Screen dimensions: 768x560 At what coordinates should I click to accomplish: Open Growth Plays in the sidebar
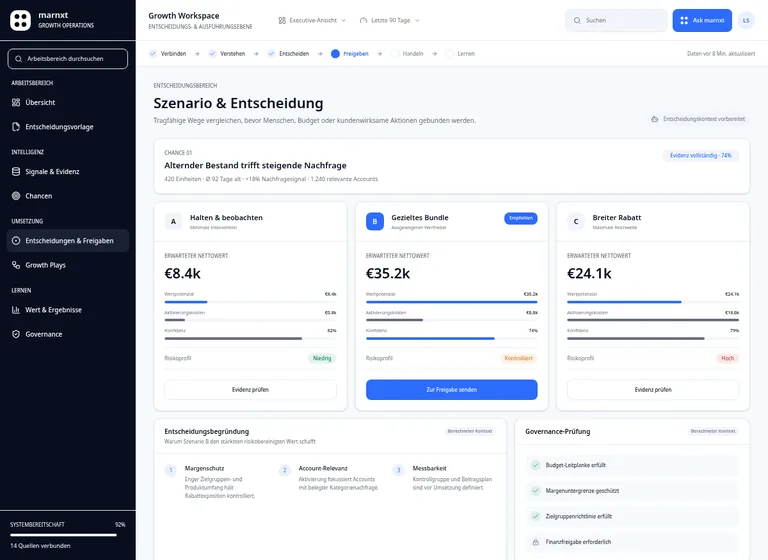point(68,265)
